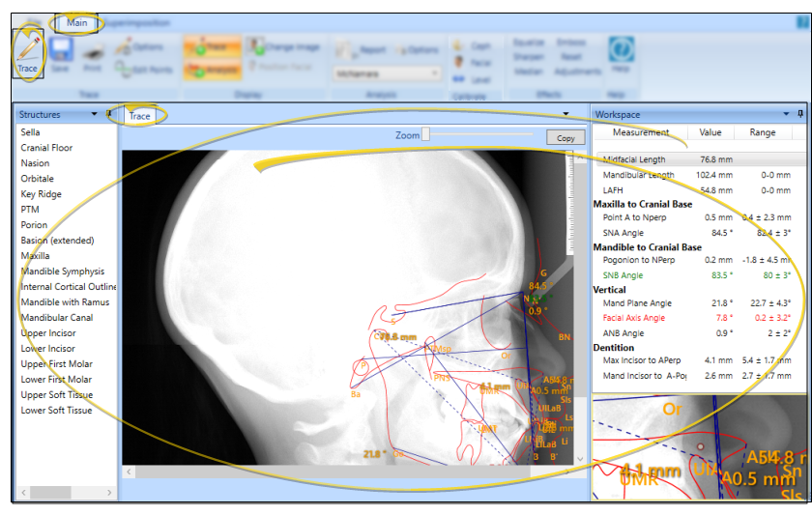Screen dimensions: 812x515
Task: Pin the Workspace panel
Action: tap(800, 114)
